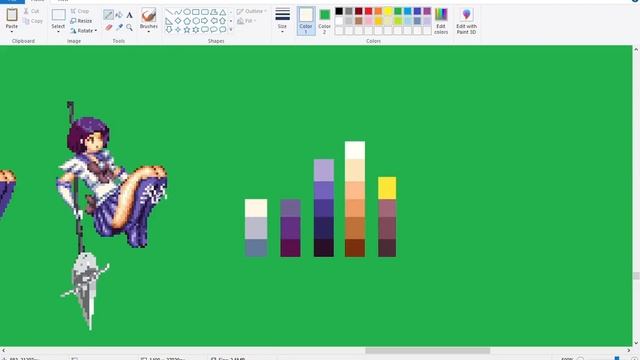
Task: Click the Paste clipboard icon
Action: coord(12,15)
